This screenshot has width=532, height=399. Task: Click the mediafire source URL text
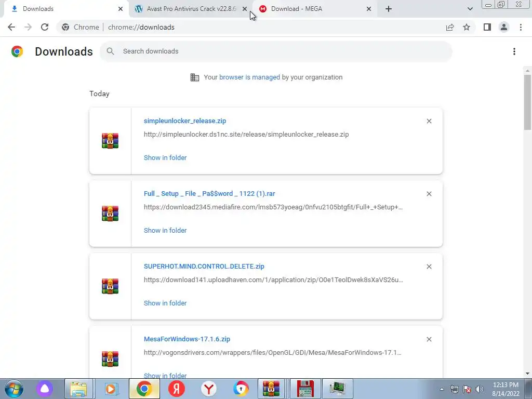click(x=273, y=207)
